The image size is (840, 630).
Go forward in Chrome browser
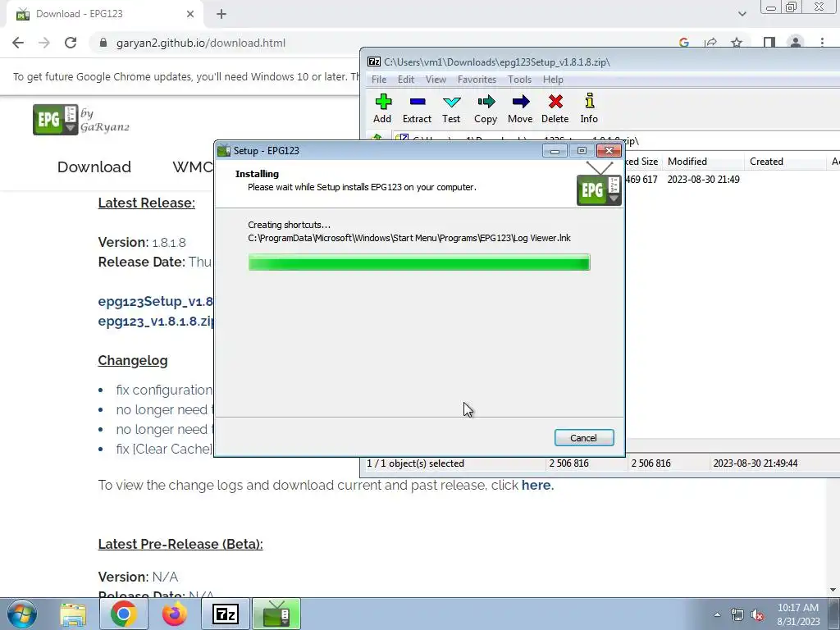point(44,43)
